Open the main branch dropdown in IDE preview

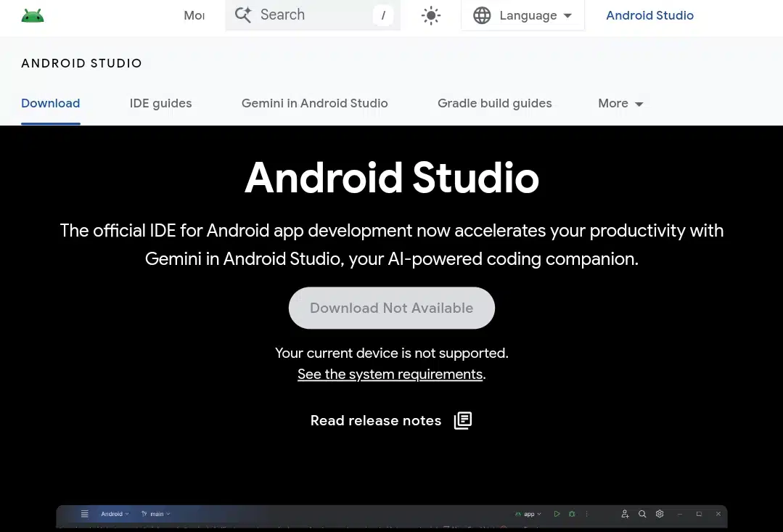[156, 514]
